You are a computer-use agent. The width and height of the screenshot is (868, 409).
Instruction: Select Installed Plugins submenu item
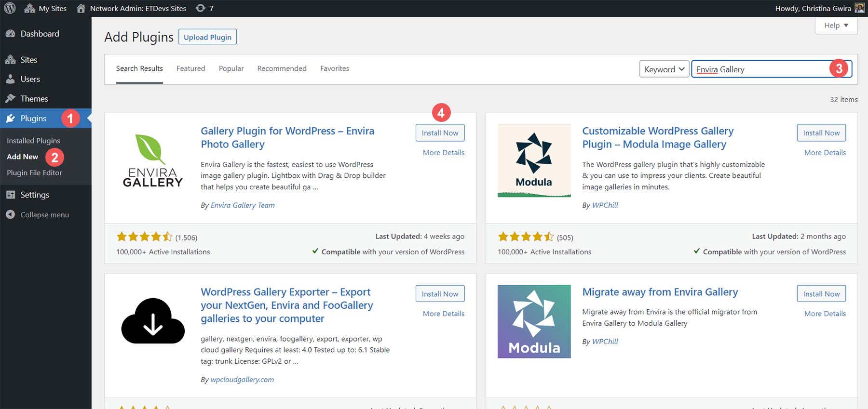(x=33, y=141)
